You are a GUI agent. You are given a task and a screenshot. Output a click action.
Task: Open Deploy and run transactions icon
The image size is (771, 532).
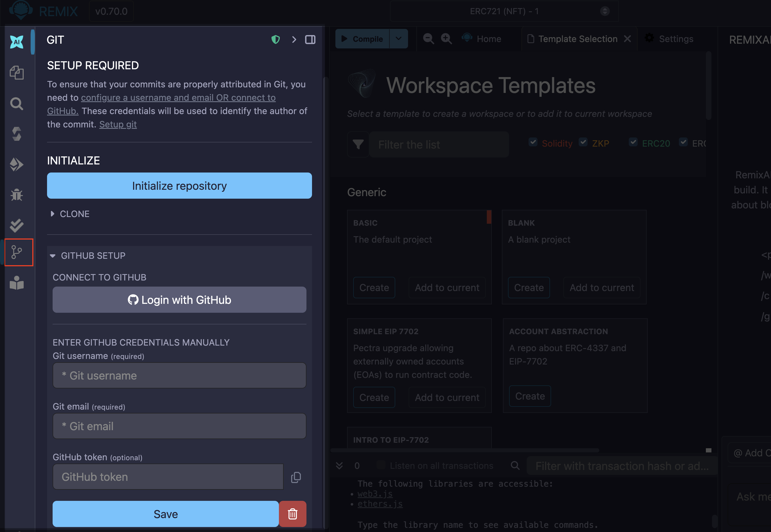point(17,164)
